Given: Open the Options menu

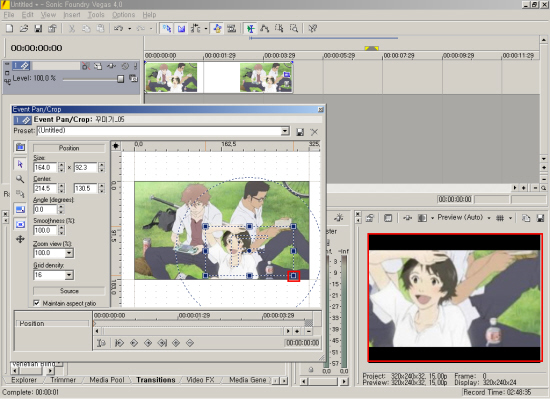Looking at the screenshot, I should pyautogui.click(x=123, y=15).
